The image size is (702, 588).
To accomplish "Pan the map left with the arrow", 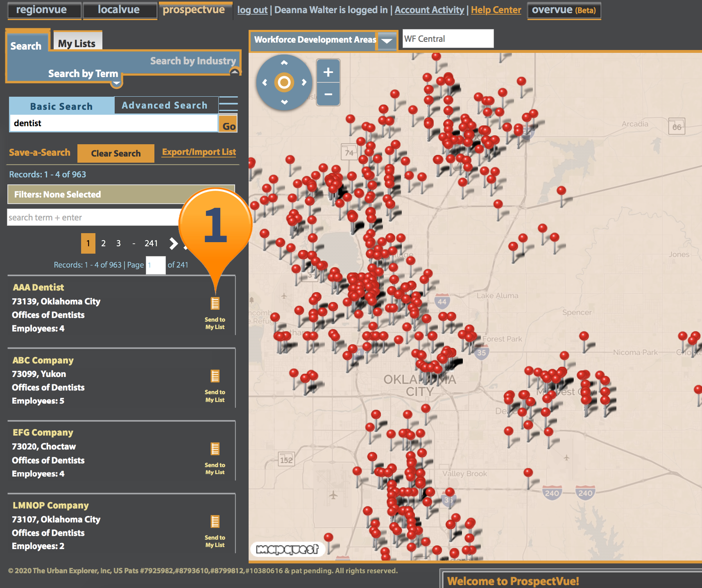I will 265,82.
